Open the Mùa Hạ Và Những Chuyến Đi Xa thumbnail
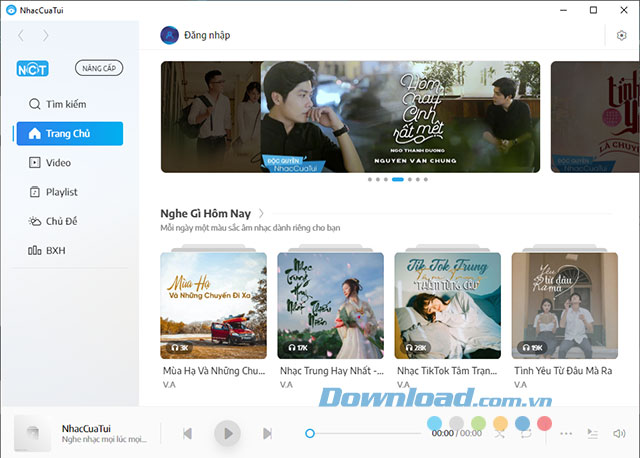Viewport: 640px width, 458px height. (x=213, y=305)
